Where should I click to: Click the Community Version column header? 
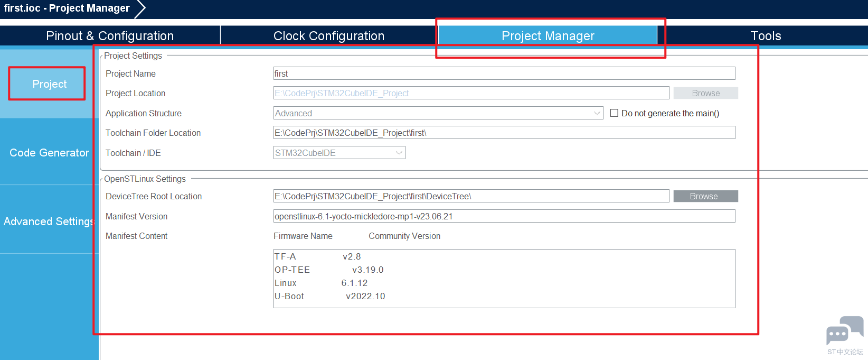tap(404, 236)
